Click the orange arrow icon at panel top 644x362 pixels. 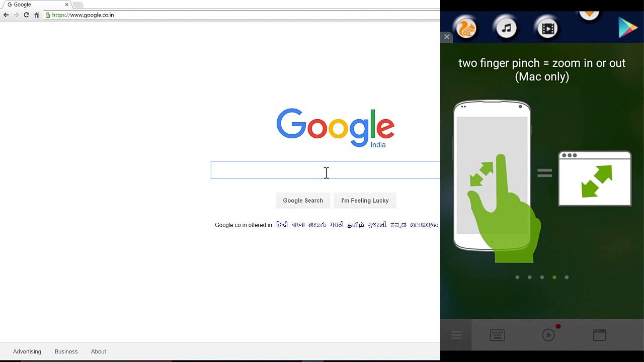589,16
